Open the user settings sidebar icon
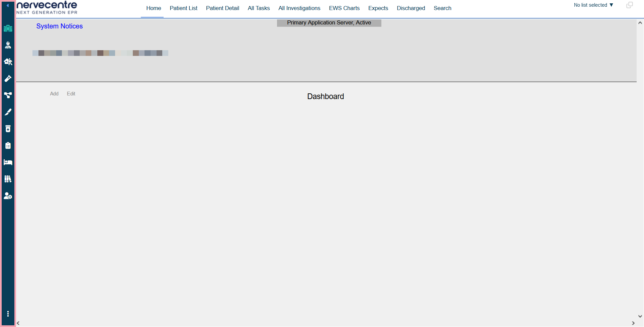Image resolution: width=644 pixels, height=327 pixels. [8, 196]
